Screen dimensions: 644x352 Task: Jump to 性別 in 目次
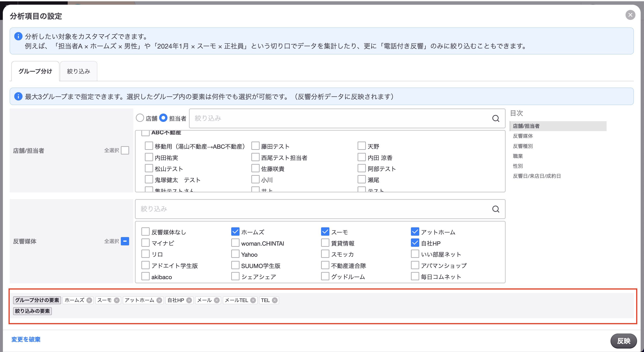coord(518,166)
